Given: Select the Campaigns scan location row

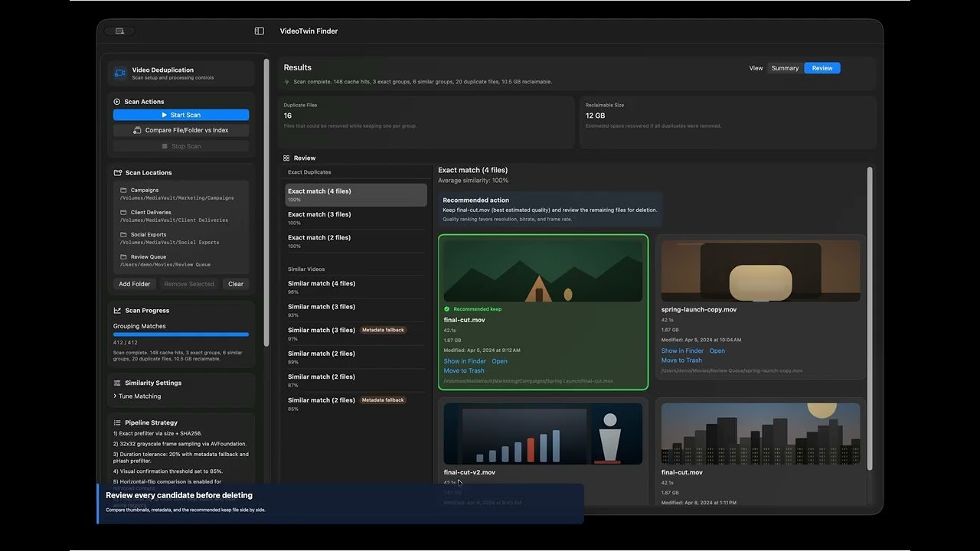Looking at the screenshot, I should (181, 194).
